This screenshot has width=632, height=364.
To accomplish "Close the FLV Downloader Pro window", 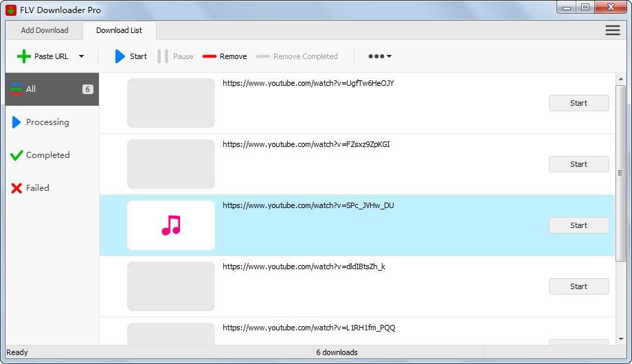I will click(611, 8).
